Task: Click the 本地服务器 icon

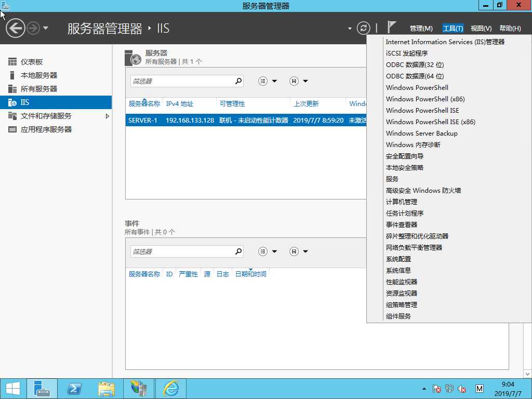Action: 12,75
